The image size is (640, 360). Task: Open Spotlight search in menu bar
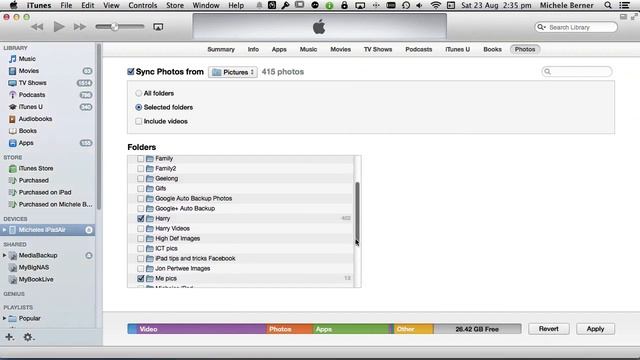(608, 5)
